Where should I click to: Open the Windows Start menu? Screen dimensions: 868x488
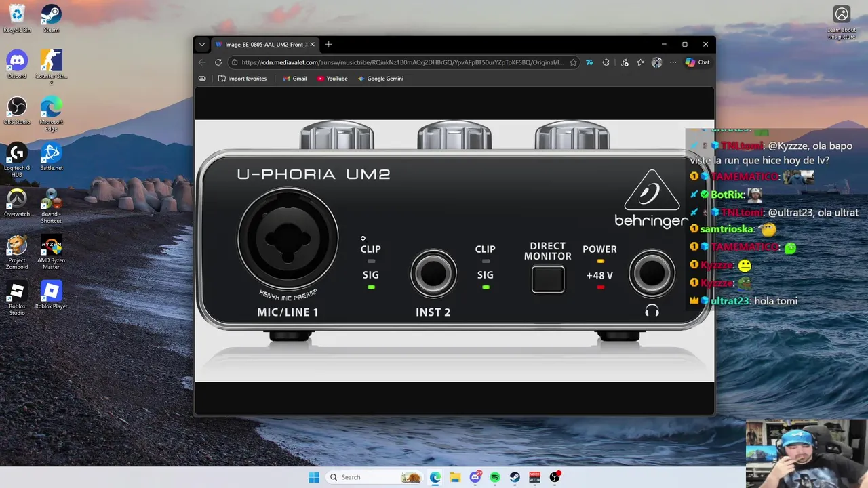314,477
